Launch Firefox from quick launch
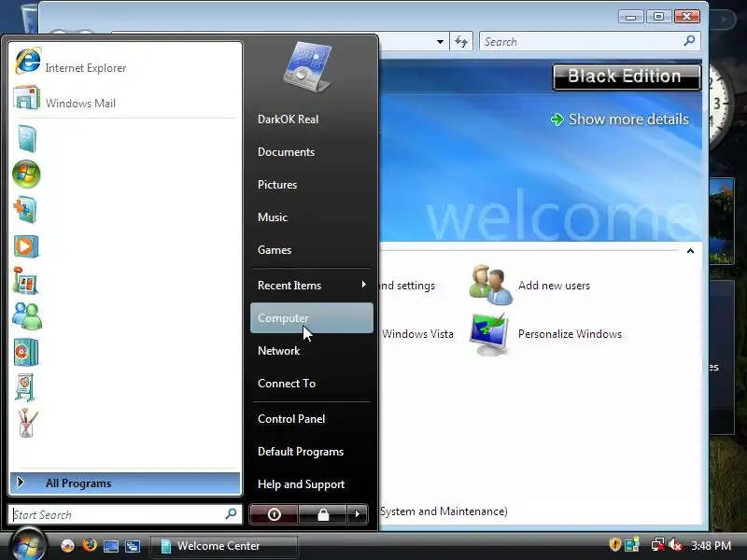This screenshot has width=747, height=560. tap(89, 545)
